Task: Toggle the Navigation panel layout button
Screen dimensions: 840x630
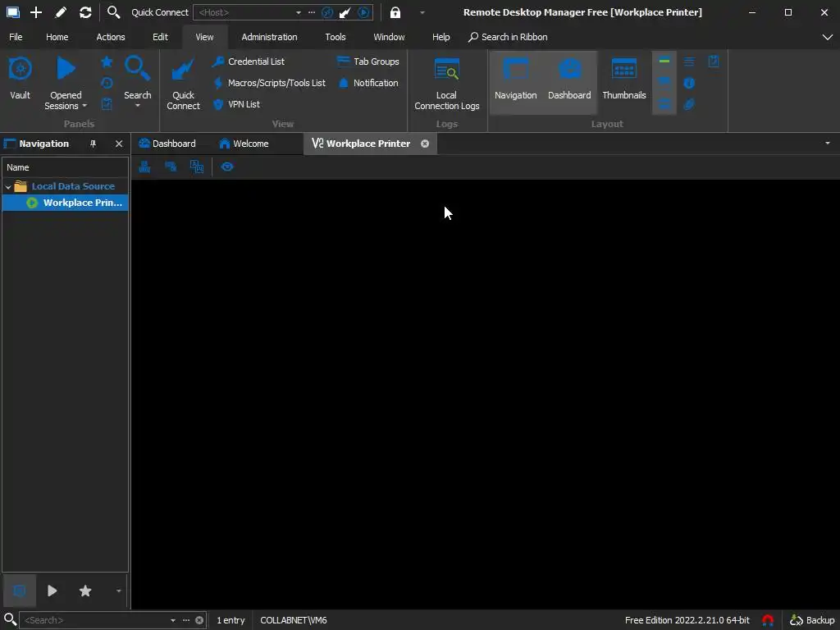Action: tap(515, 82)
